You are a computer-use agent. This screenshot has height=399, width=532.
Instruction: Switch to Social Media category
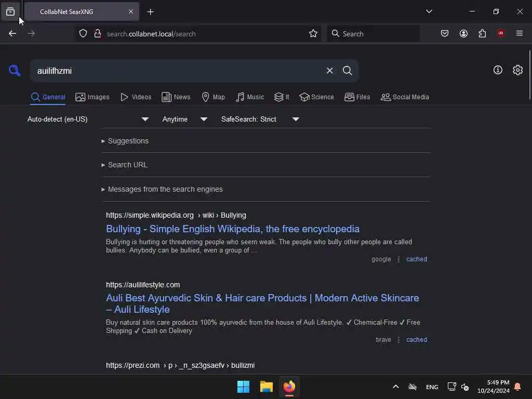405,97
